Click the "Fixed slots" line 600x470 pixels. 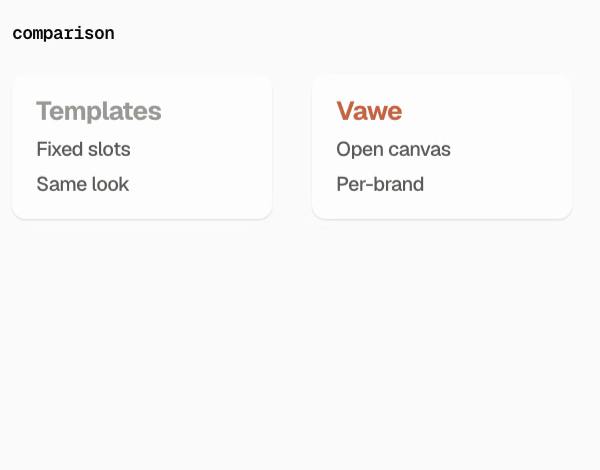[x=83, y=149]
